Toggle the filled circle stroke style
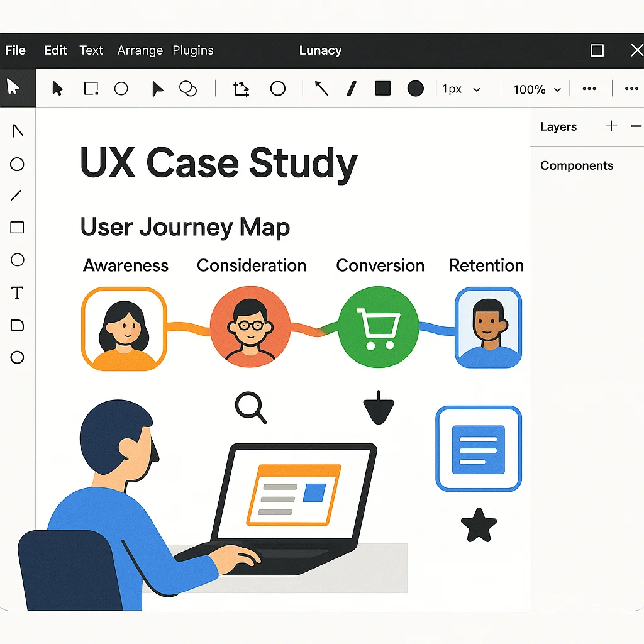 pos(415,89)
